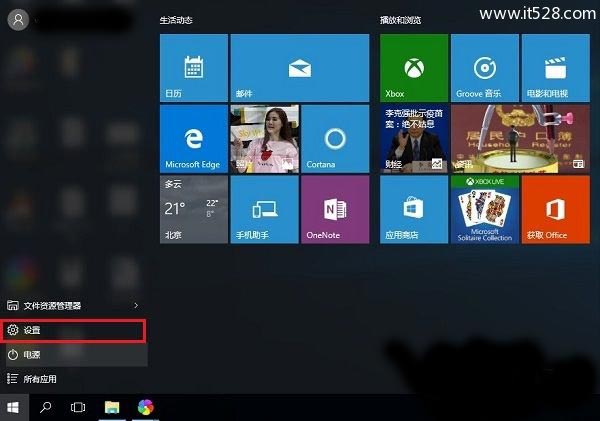
Task: Launch the Xbox tile
Action: [414, 68]
